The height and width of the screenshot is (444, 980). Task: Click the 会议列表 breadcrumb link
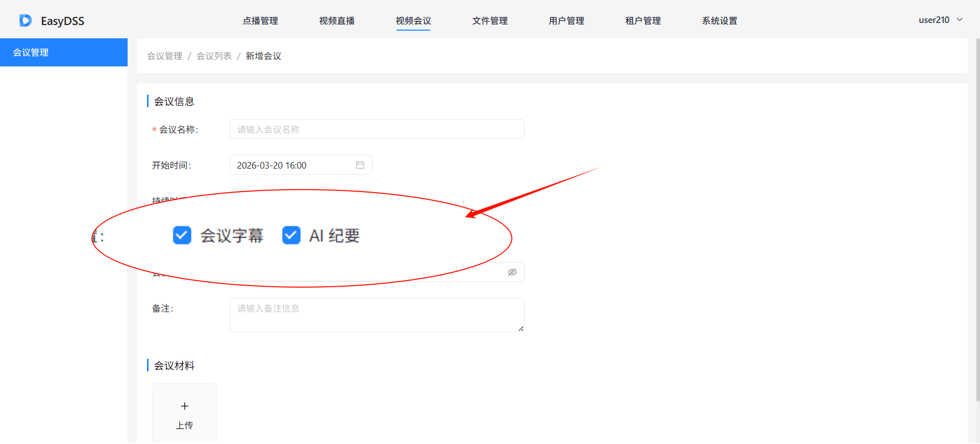click(x=214, y=56)
